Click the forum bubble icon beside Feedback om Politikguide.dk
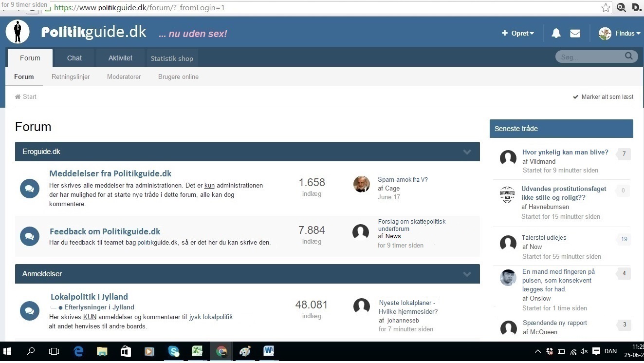This screenshot has height=363, width=644. [x=29, y=236]
